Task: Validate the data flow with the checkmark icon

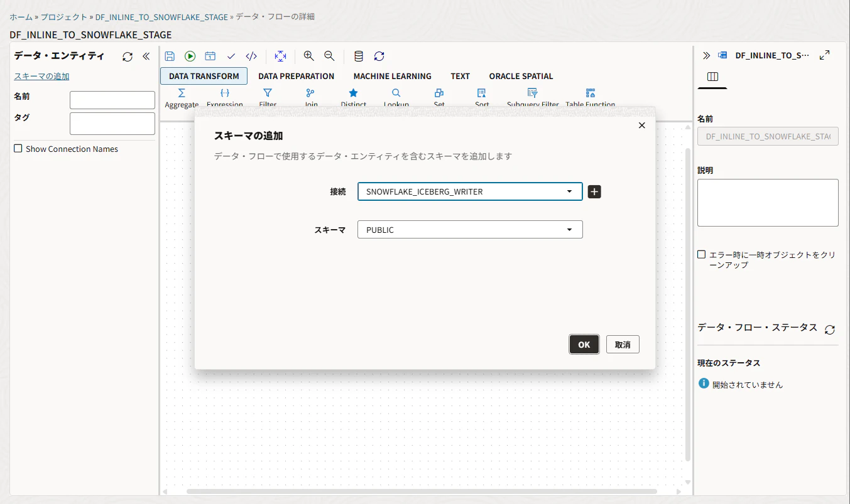Action: [x=231, y=56]
